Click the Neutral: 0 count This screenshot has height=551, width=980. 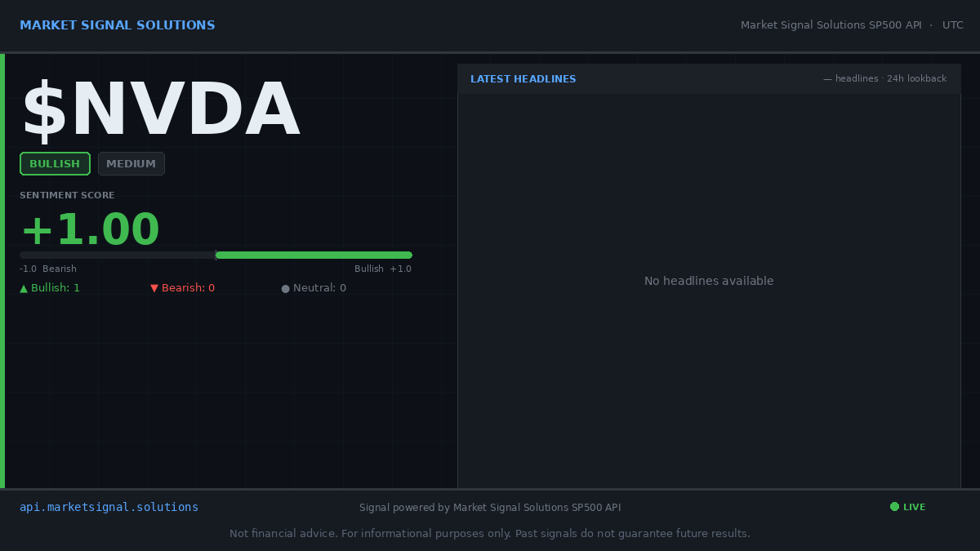(314, 288)
